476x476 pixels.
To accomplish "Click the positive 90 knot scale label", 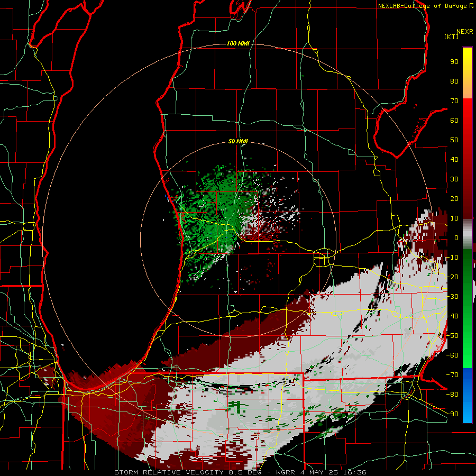I will click(x=454, y=62).
